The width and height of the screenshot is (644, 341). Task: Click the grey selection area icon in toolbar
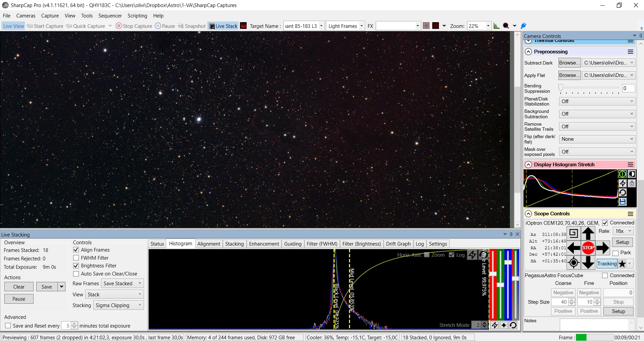(x=426, y=26)
